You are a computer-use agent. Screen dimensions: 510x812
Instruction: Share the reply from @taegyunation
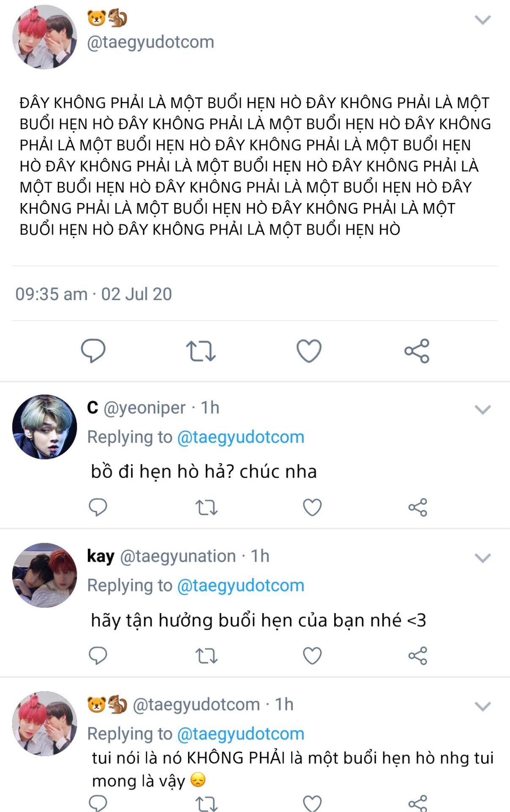pos(418,656)
